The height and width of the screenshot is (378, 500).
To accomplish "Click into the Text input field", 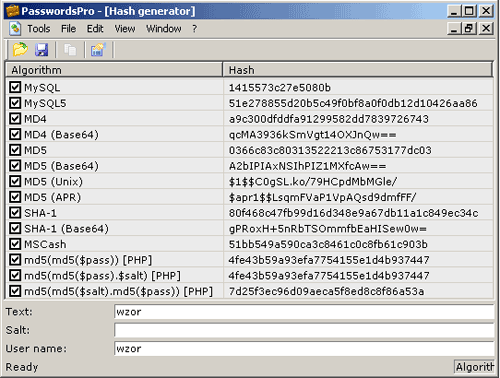I will pyautogui.click(x=304, y=312).
